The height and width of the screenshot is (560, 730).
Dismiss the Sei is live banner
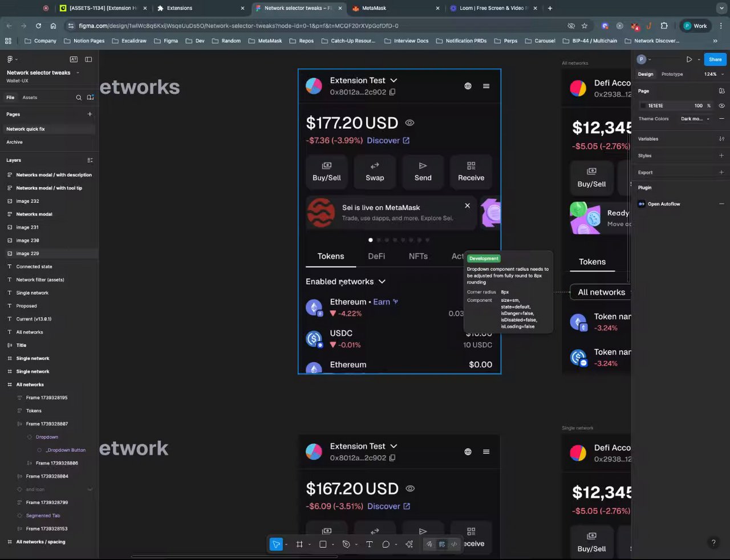[x=467, y=205]
